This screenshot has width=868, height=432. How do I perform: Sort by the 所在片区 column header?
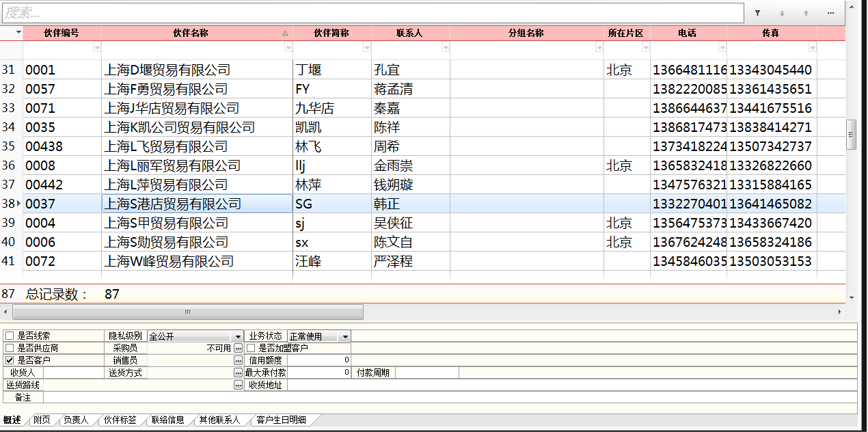[627, 33]
